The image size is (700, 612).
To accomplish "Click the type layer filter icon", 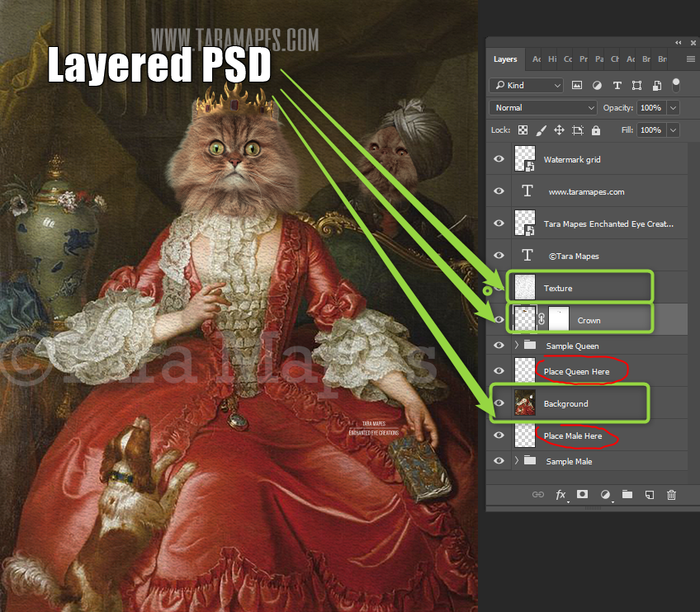I will 617,85.
